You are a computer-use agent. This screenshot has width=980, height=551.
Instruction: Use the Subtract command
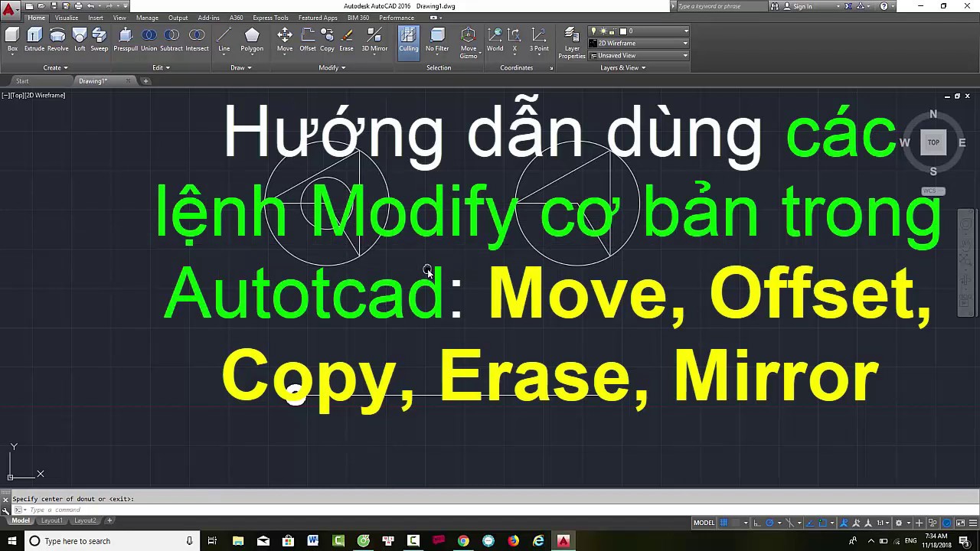click(171, 40)
